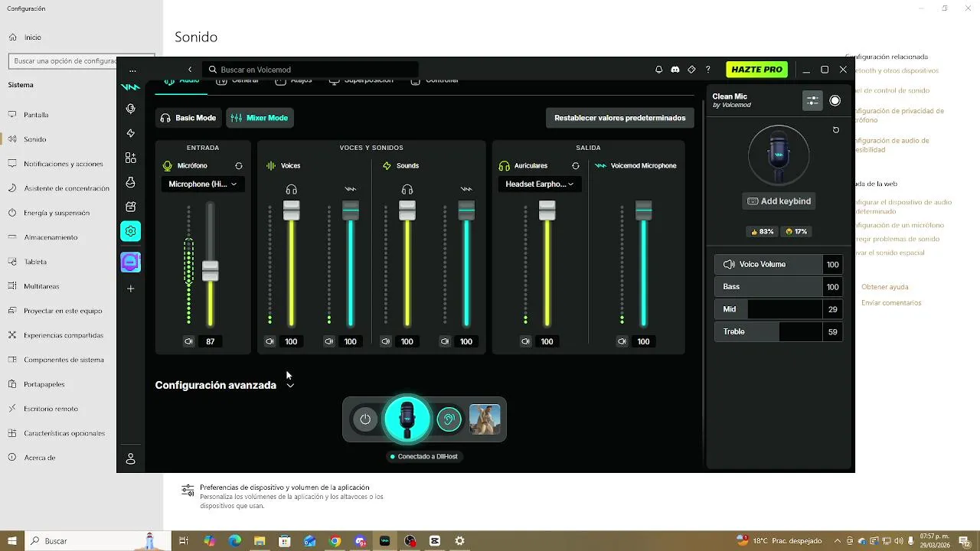
Task: Open the Voicelab flask sidebar icon
Action: point(130,182)
